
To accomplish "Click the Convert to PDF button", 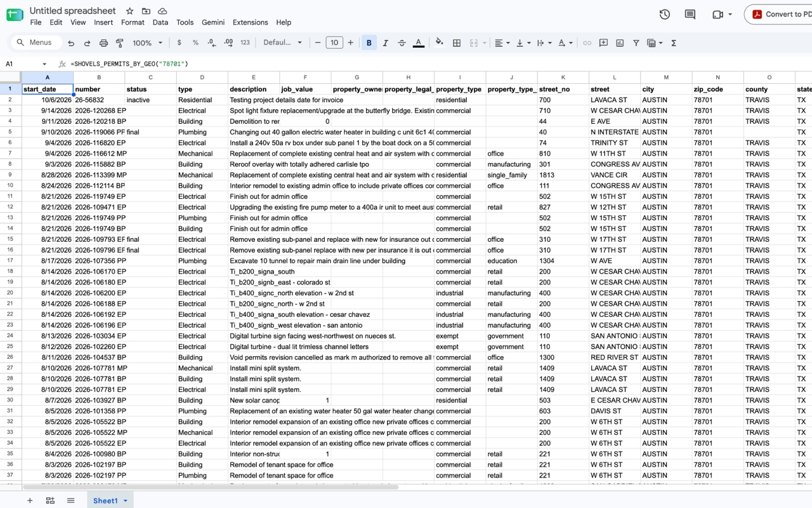I will (779, 15).
